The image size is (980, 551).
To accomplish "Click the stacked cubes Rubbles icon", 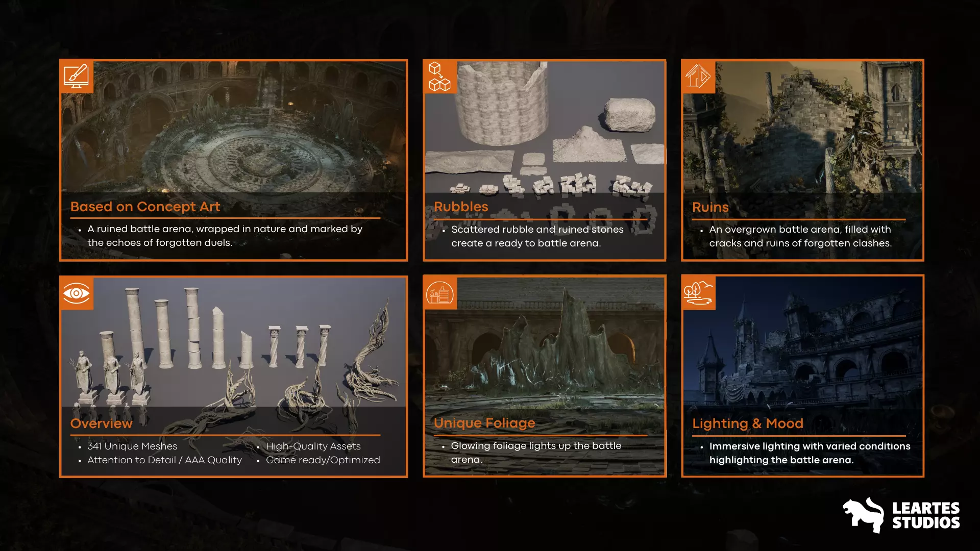I will [439, 77].
